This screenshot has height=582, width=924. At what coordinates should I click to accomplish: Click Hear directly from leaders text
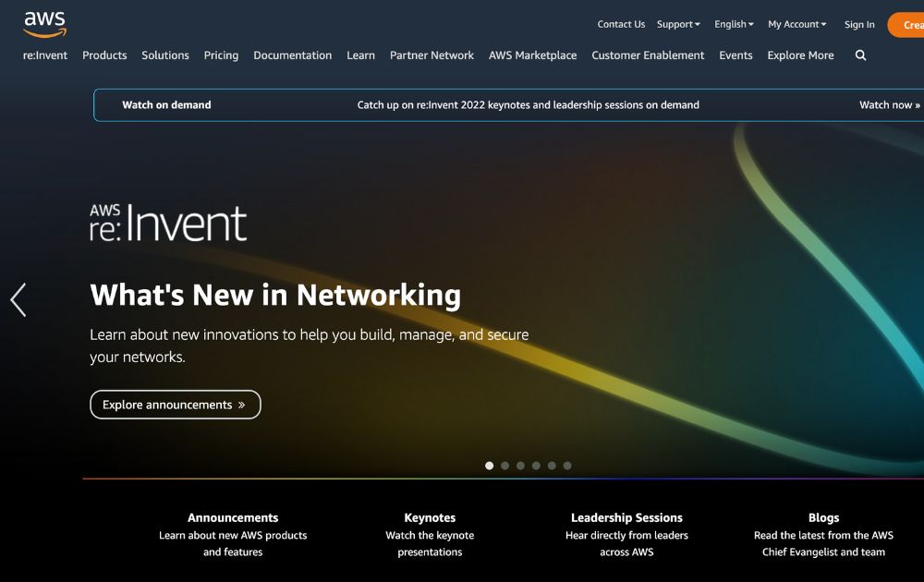click(x=626, y=543)
